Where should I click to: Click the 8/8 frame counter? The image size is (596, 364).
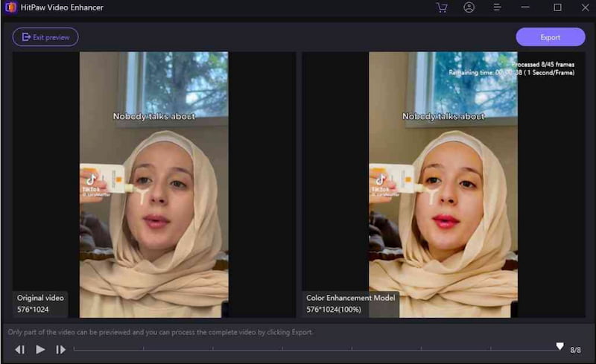(x=575, y=350)
